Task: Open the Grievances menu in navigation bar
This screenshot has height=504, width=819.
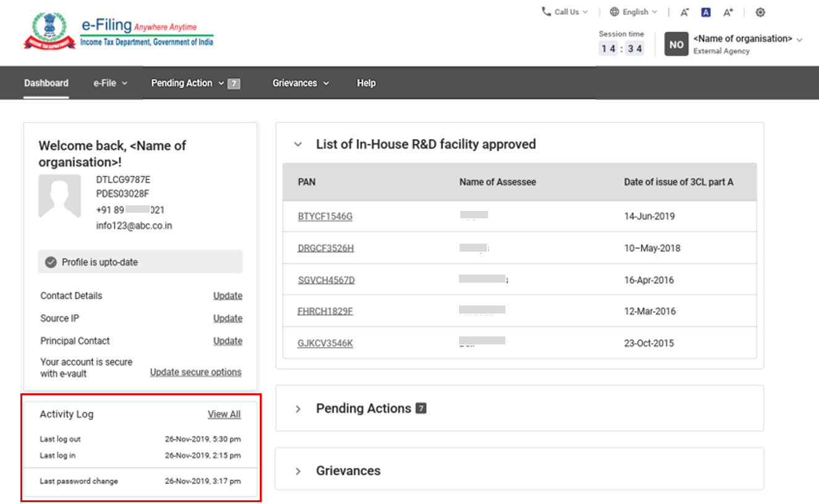Action: point(300,83)
